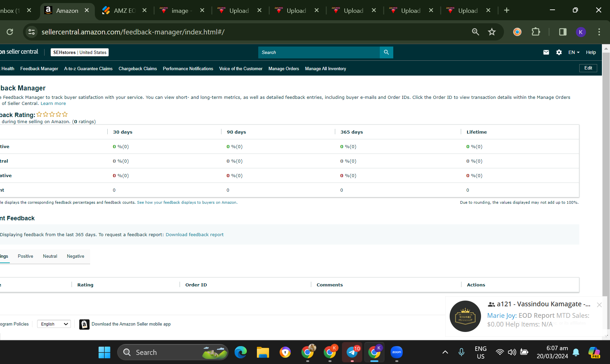The image size is (610, 364).
Task: Click the Amazon Seller mobile app icon
Action: point(84,324)
